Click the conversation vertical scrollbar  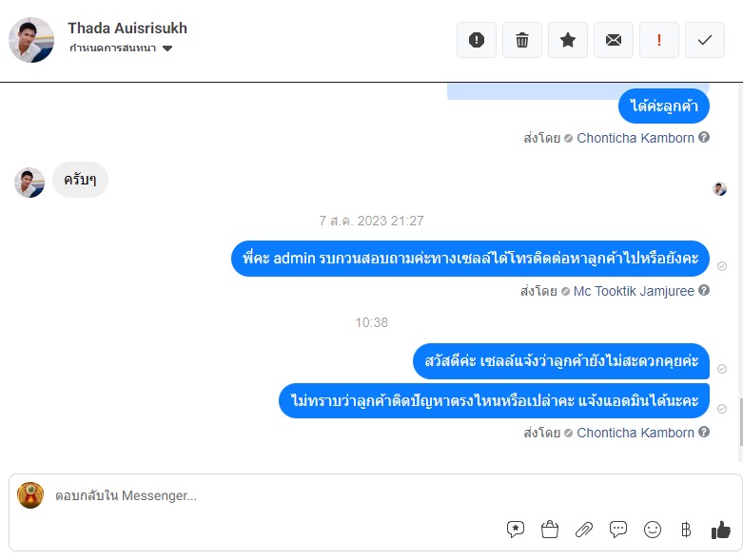point(741,422)
